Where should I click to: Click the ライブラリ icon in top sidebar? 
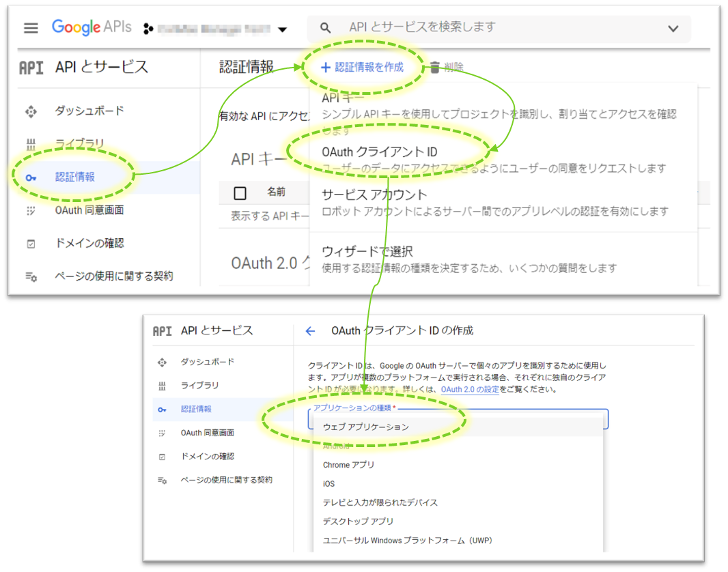(x=31, y=144)
